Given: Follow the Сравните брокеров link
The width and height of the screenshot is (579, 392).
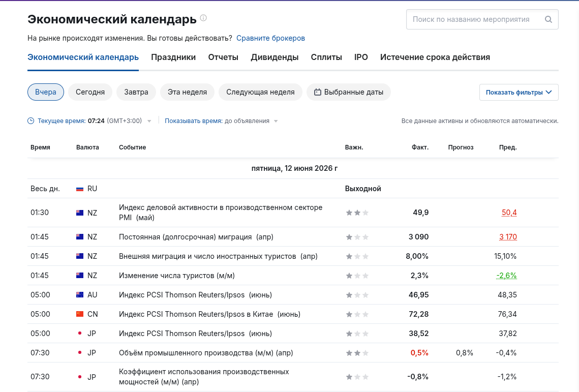Looking at the screenshot, I should [270, 38].
